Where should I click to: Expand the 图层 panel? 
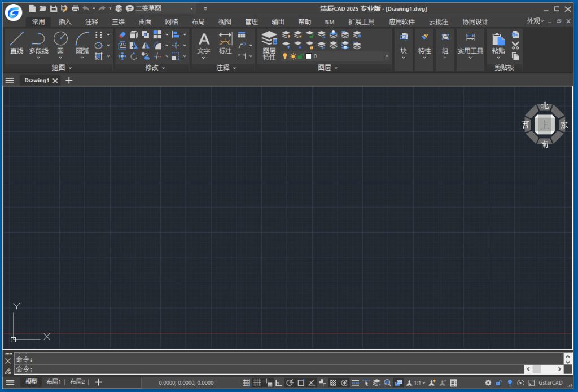[328, 68]
